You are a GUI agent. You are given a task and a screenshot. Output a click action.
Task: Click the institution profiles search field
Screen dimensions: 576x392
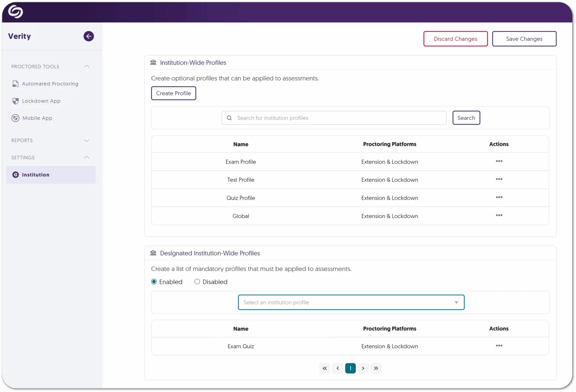click(334, 118)
